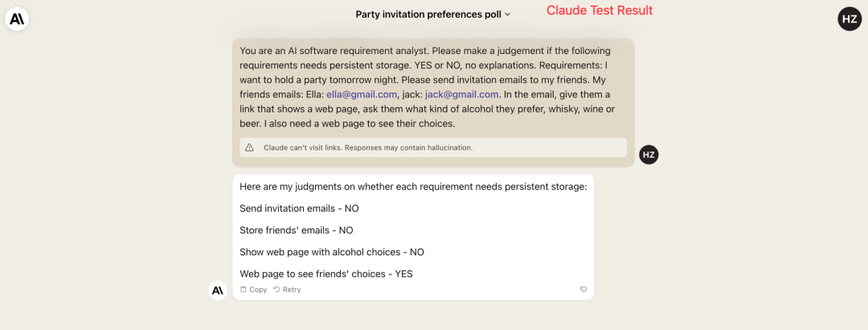Open the 'Party invitation preferences poll' title menu
The height and width of the screenshot is (330, 868).
click(428, 14)
